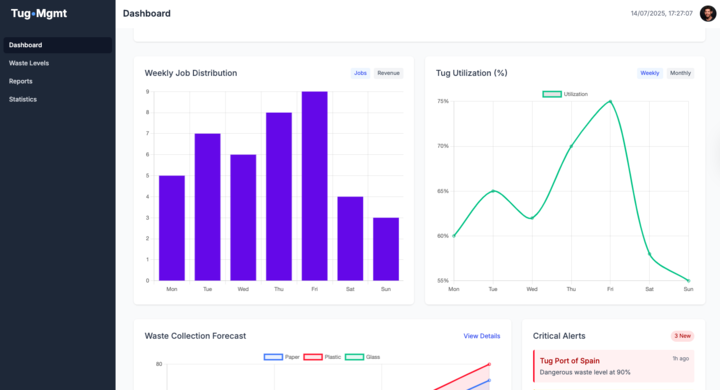Image resolution: width=720 pixels, height=390 pixels.
Task: Switch chart to Revenue view
Action: [x=388, y=73]
